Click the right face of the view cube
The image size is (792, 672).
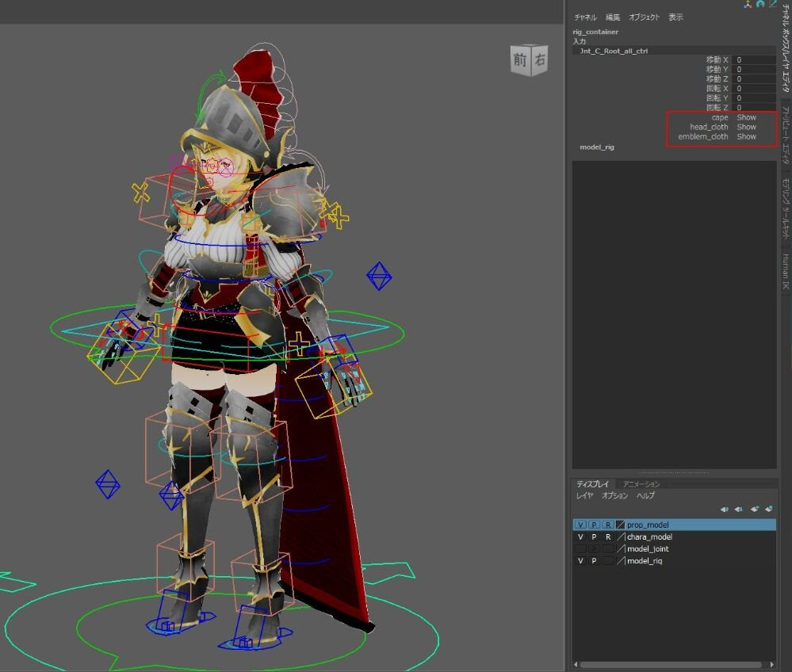539,59
